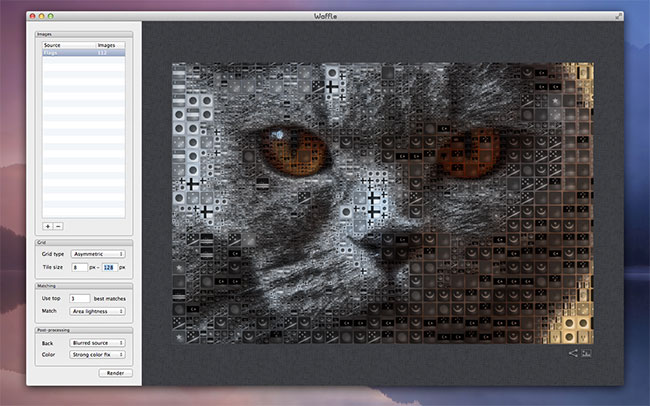
Task: Click the minimum tile size field
Action: 81,268
